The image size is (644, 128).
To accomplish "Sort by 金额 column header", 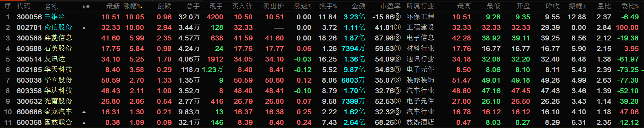I will coord(358,6).
